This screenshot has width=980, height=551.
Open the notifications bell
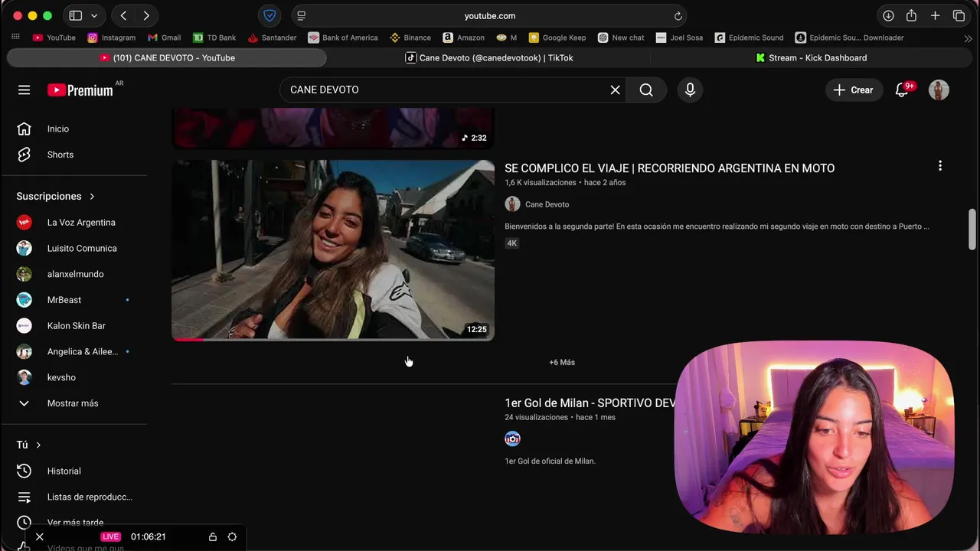(x=902, y=90)
